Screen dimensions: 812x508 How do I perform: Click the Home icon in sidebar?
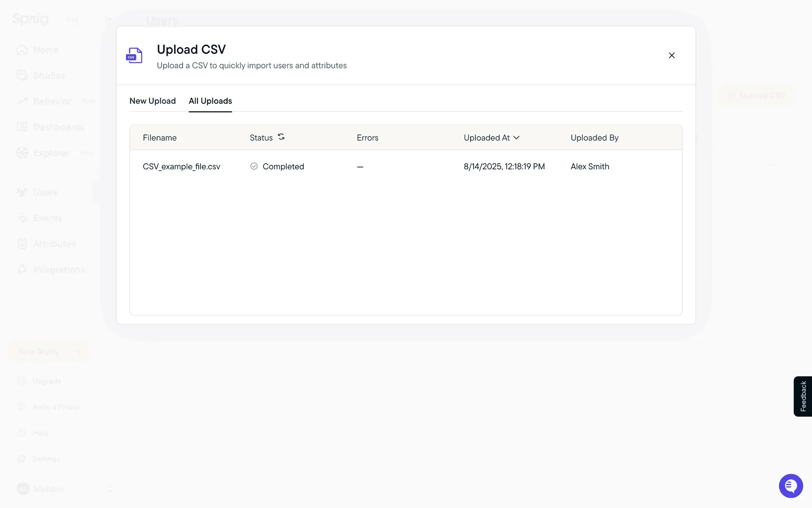[22, 50]
